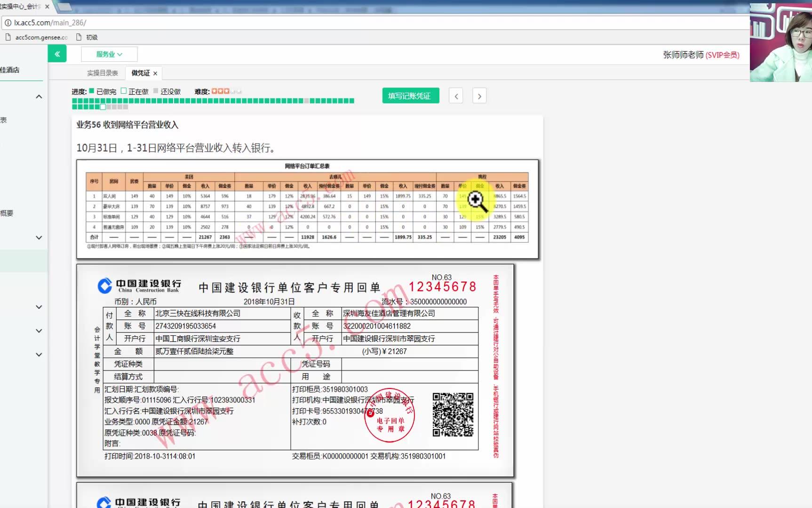Click the 已做完 green progress legend square
The height and width of the screenshot is (508, 812).
point(91,91)
